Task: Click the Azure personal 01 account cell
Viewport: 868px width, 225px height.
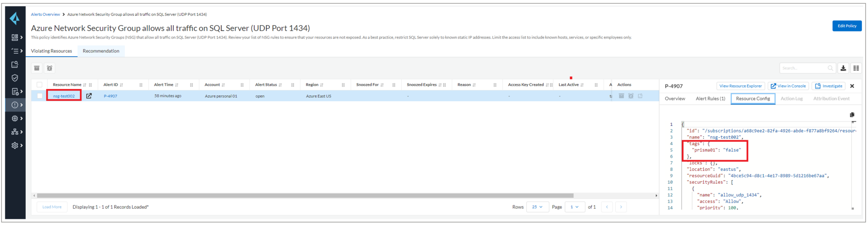Action: [221, 96]
